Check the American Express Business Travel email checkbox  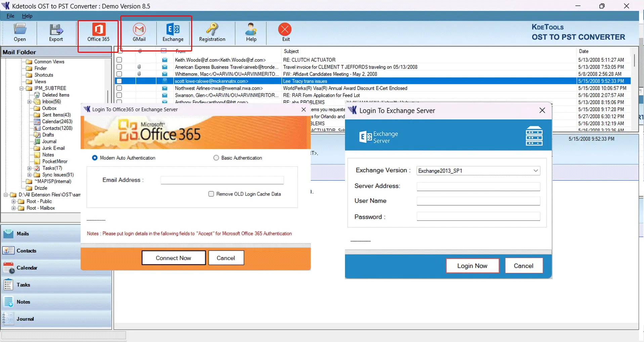(119, 67)
